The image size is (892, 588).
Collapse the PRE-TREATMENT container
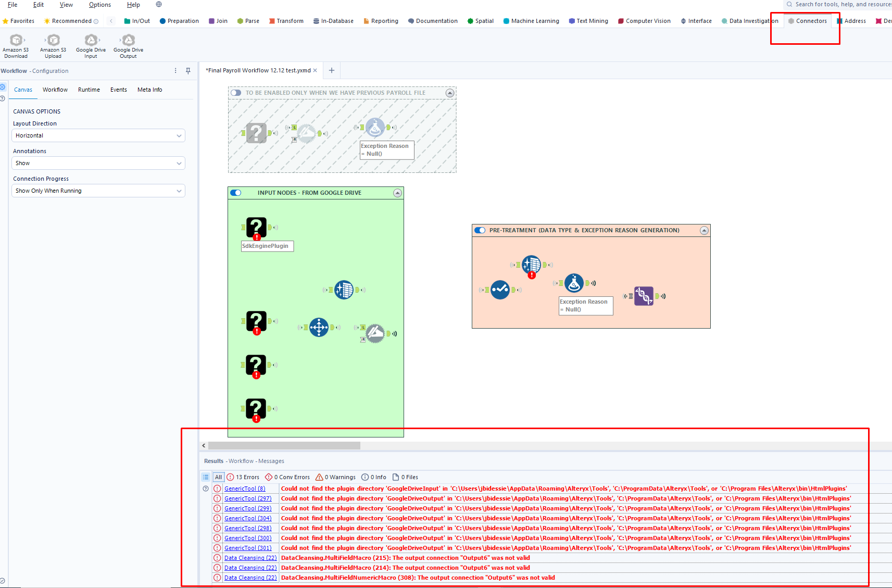pyautogui.click(x=704, y=230)
